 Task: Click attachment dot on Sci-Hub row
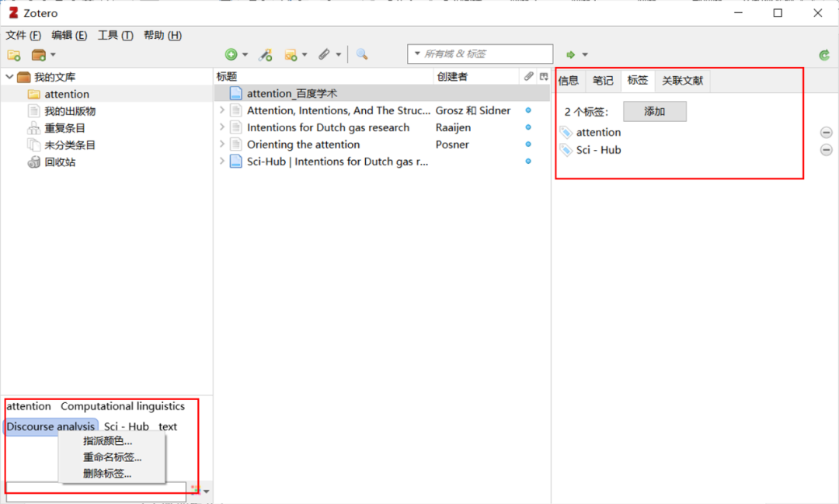coord(528,161)
